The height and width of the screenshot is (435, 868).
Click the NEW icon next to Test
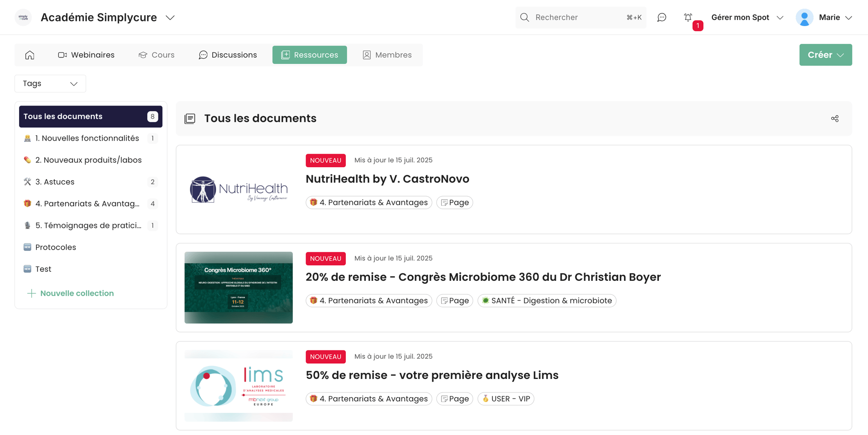pos(27,269)
